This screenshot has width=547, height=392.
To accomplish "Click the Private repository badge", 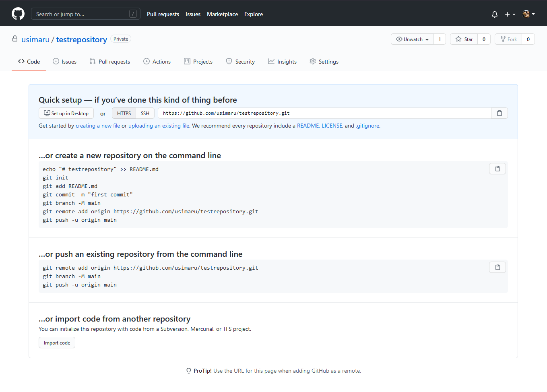I will tap(121, 39).
